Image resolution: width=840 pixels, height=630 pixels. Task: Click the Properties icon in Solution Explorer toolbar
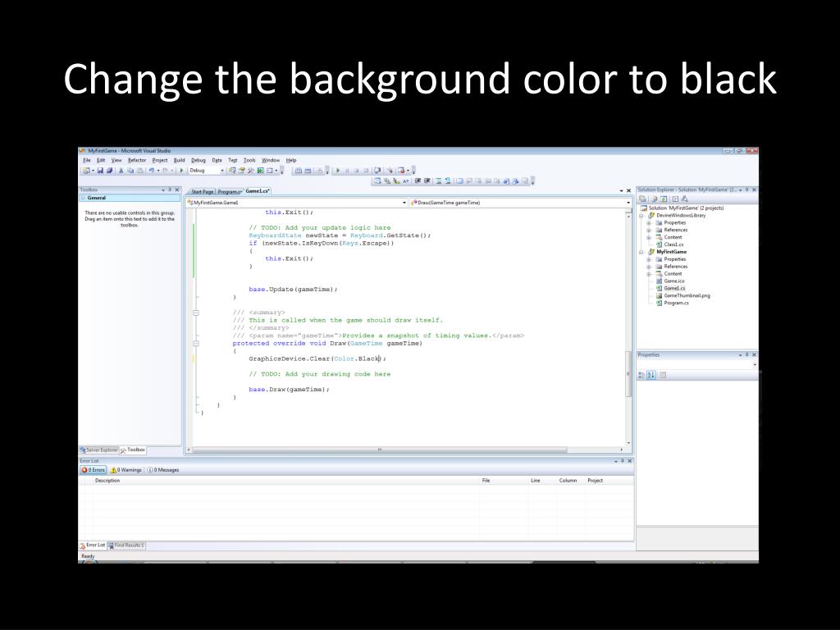coord(642,199)
